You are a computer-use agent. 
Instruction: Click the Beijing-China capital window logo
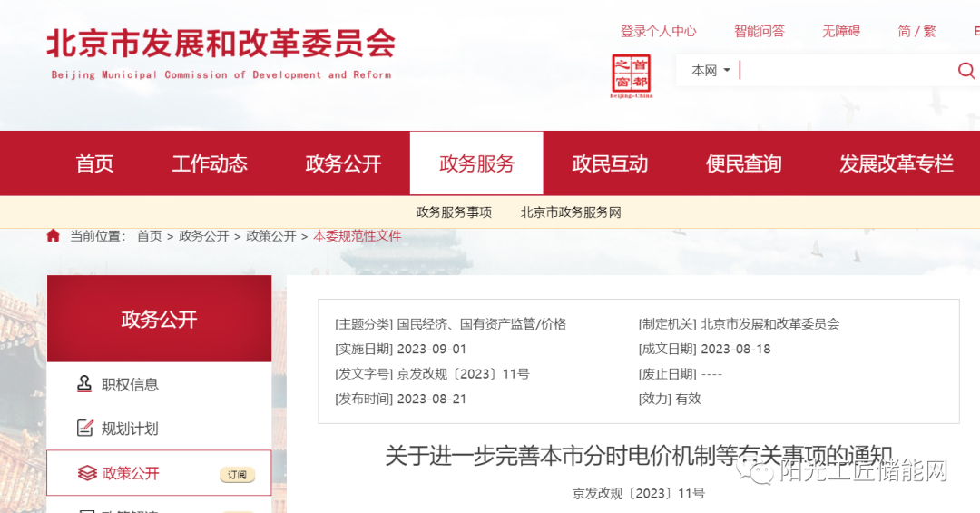click(632, 76)
